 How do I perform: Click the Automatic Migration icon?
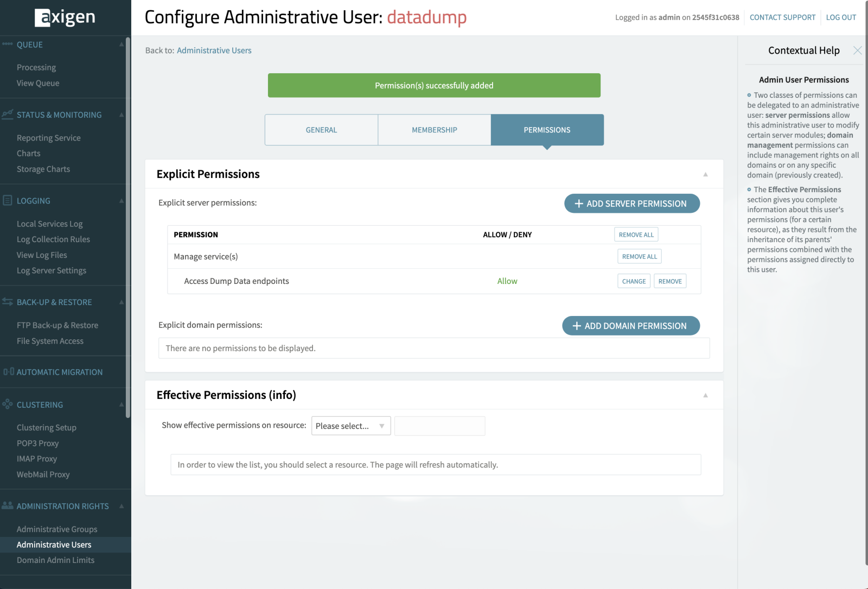click(9, 372)
